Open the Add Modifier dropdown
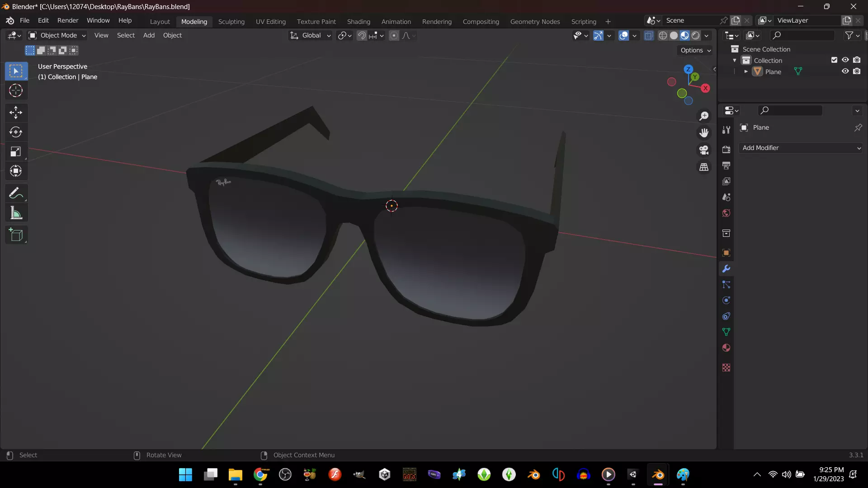The width and height of the screenshot is (868, 488). pos(801,148)
